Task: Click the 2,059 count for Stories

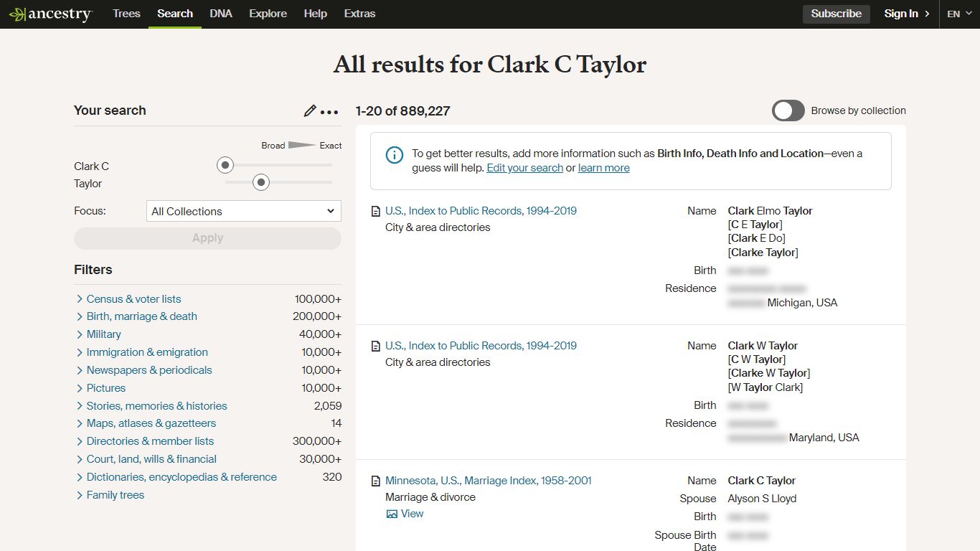Action: click(328, 406)
